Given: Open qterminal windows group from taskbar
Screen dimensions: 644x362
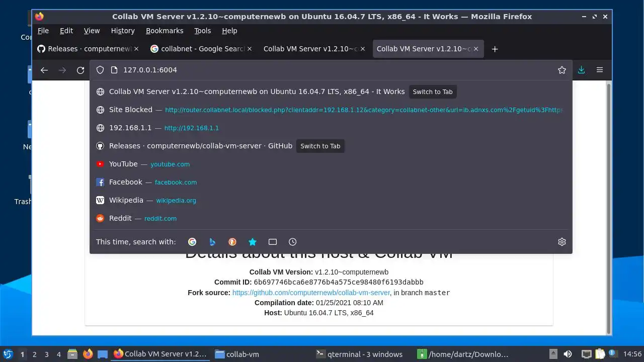Looking at the screenshot, I should 362,354.
